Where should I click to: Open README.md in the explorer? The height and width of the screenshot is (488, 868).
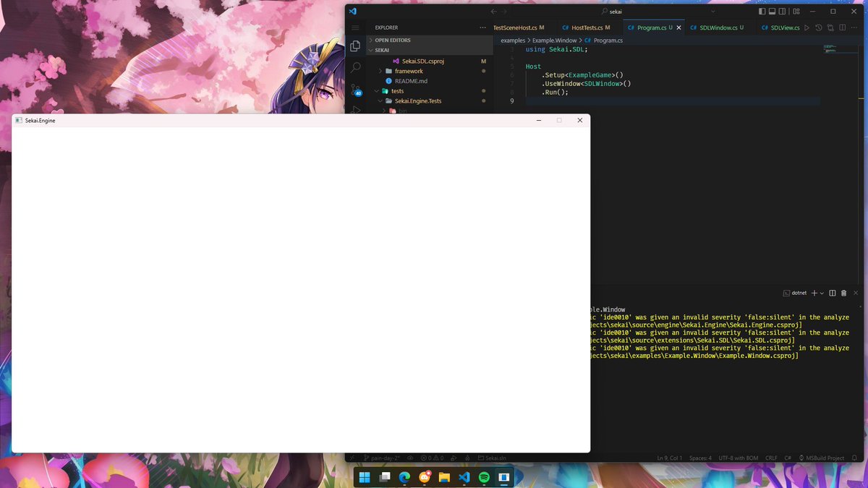coord(430,81)
